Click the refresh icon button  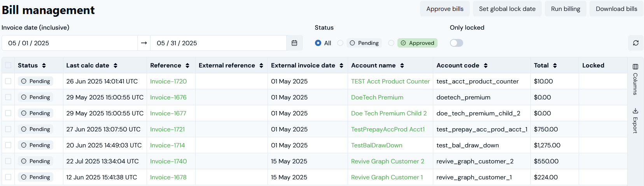pos(635,43)
